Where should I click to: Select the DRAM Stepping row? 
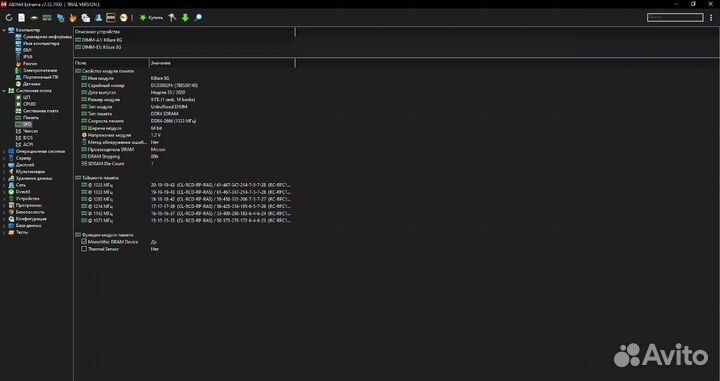click(184, 157)
